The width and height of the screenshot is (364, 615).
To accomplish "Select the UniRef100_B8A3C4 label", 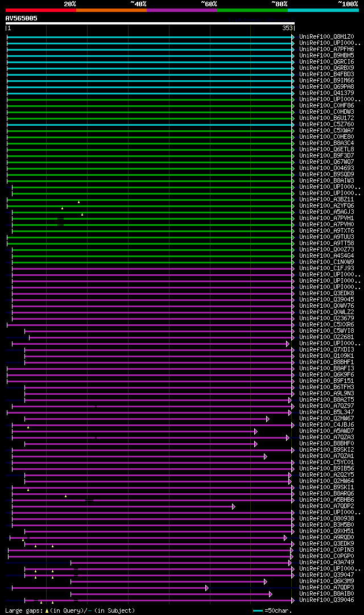I will pos(326,143).
